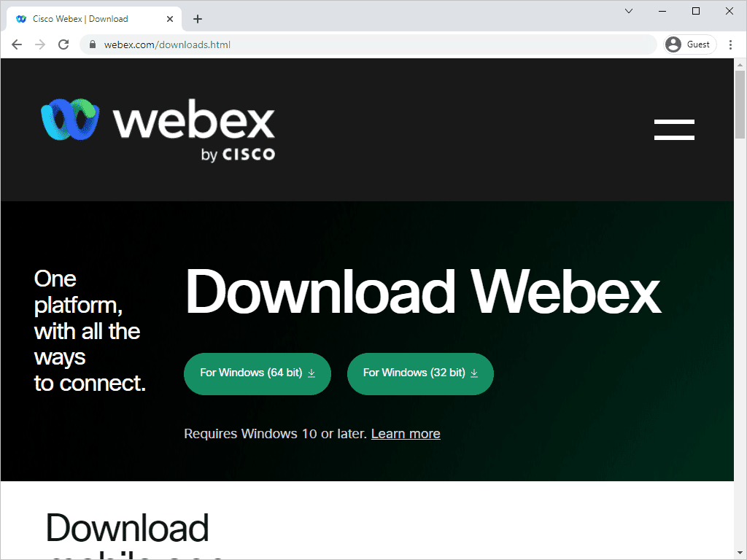The width and height of the screenshot is (747, 560).
Task: Download Webex For Windows 32 bit
Action: tap(420, 373)
